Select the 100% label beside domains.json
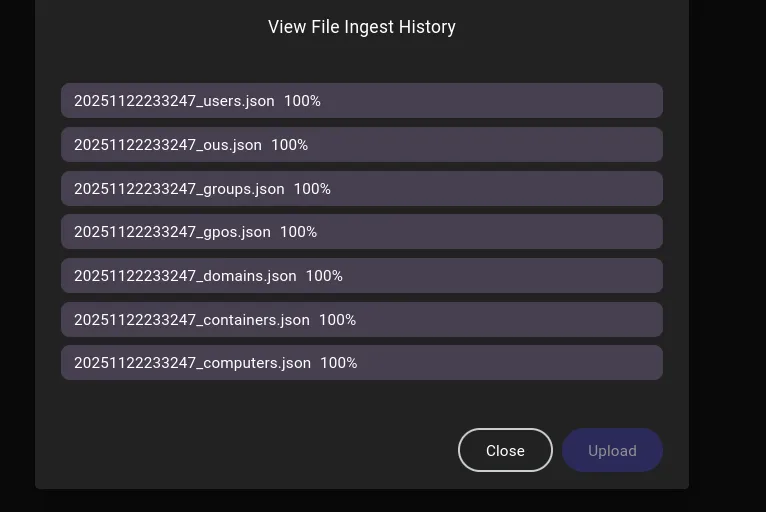 pos(324,276)
